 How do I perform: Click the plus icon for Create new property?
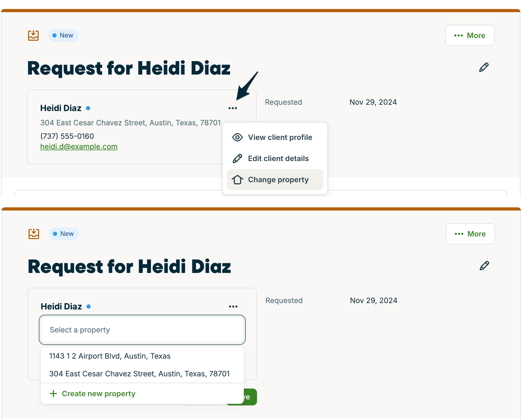(53, 394)
